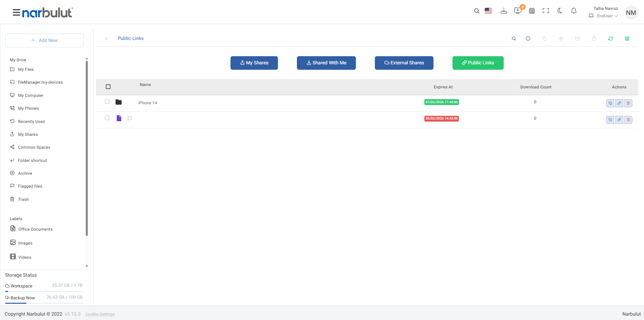Open the Shared With Me tab
Image resolution: width=644 pixels, height=320 pixels.
326,63
